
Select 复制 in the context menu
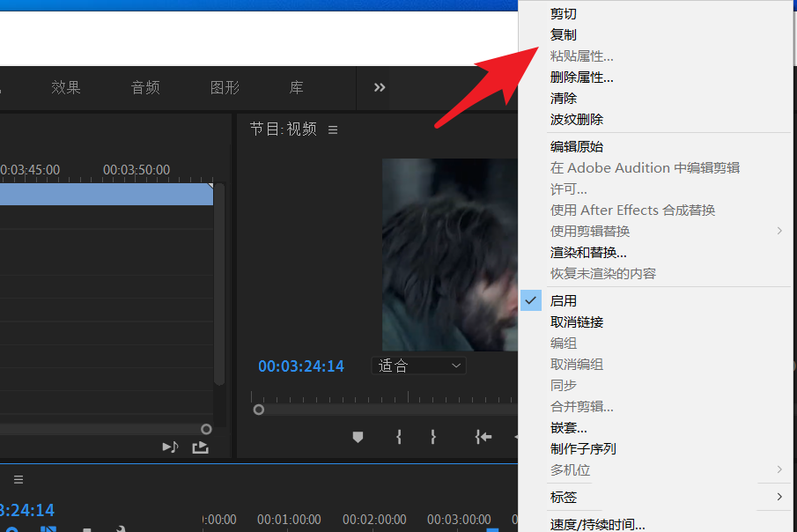pos(564,35)
